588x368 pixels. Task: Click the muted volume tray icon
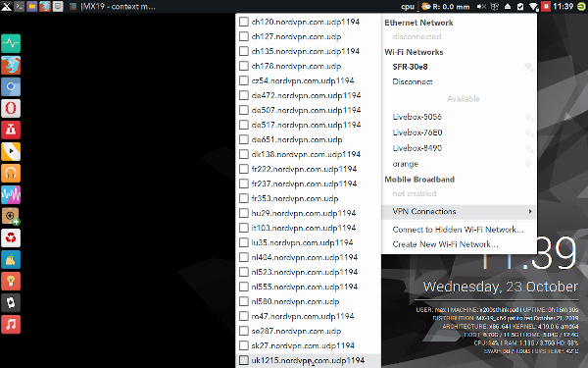(481, 7)
